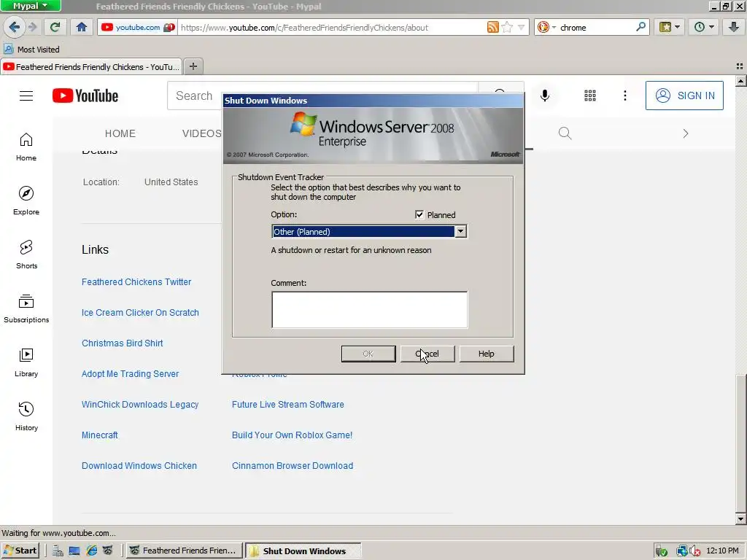Open WinChick Downloads Legacy link
Screen dimensions: 747x560
[140, 404]
